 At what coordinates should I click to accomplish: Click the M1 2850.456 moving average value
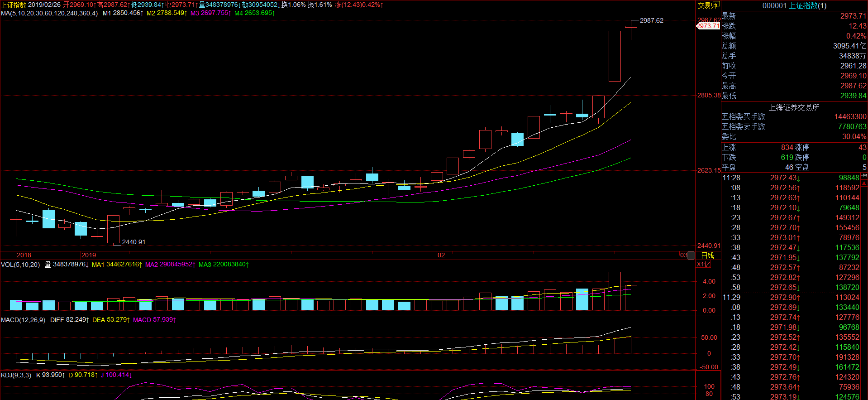(x=123, y=13)
